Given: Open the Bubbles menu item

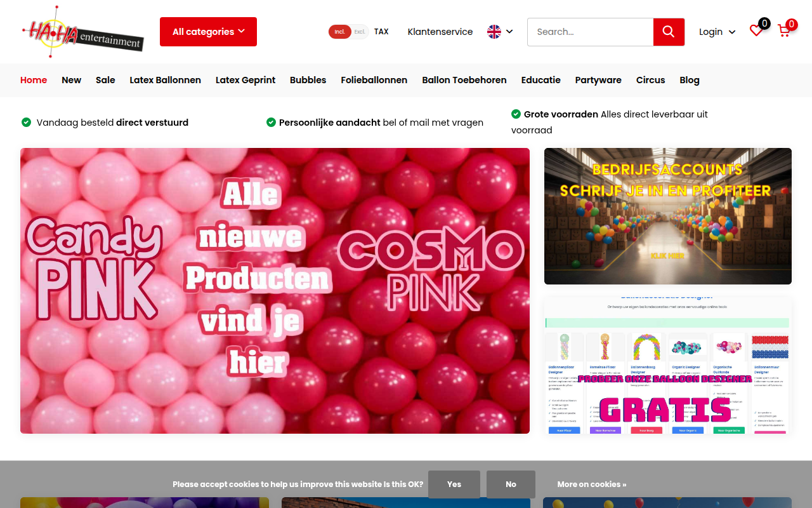Looking at the screenshot, I should pos(308,80).
